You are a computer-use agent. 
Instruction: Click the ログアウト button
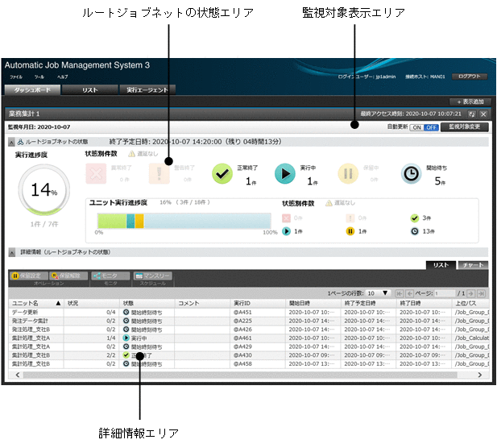click(x=470, y=76)
